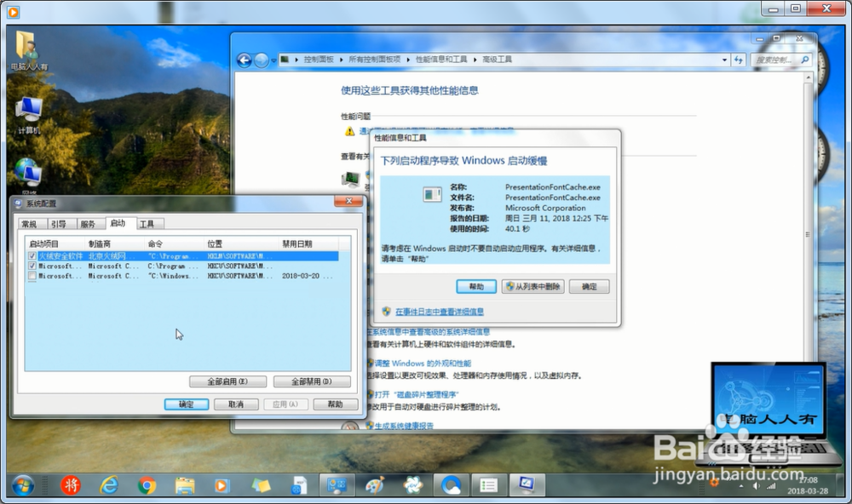Click 帮助 in System Configuration

(335, 404)
